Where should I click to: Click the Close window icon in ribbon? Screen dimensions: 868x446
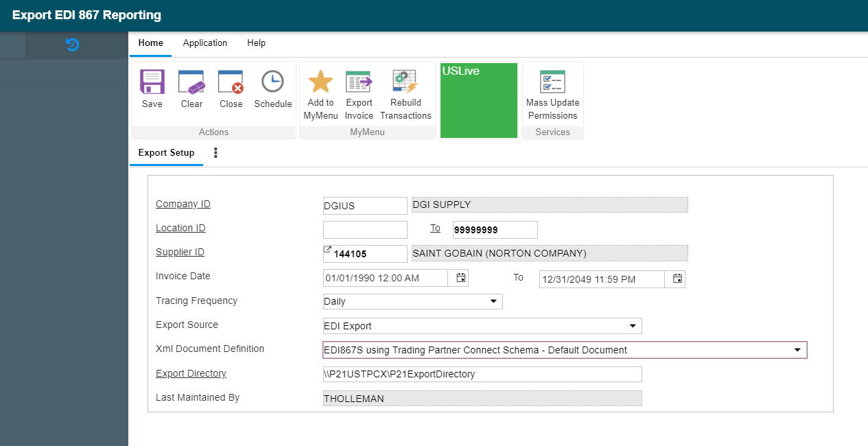[231, 82]
